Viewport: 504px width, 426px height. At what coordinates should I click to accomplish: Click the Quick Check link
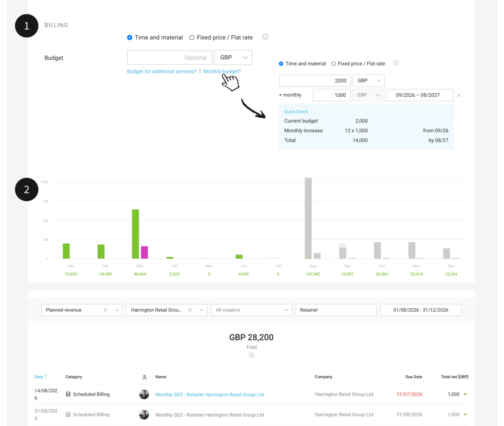click(x=296, y=112)
